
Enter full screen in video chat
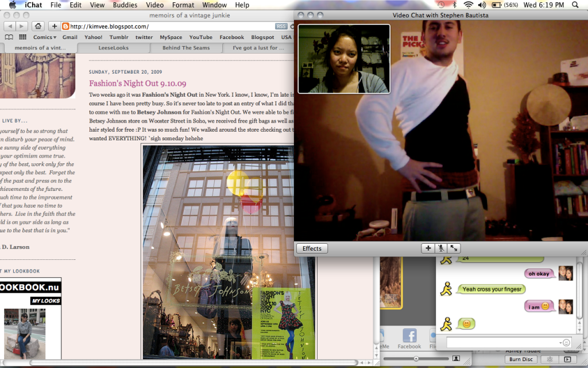point(454,248)
